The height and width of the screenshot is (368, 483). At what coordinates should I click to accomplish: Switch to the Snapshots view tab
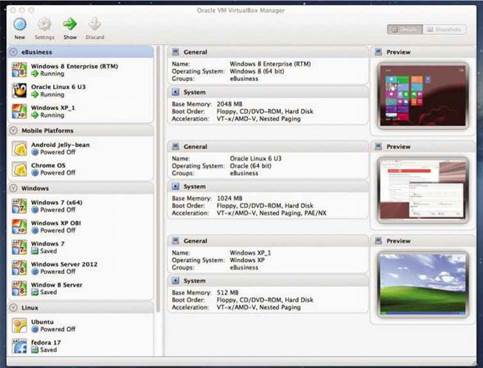pyautogui.click(x=444, y=29)
